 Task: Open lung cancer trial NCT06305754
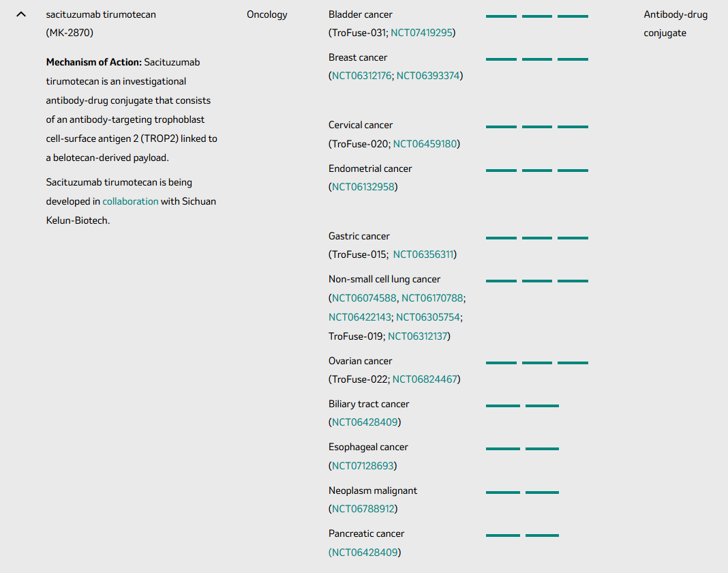click(x=428, y=317)
